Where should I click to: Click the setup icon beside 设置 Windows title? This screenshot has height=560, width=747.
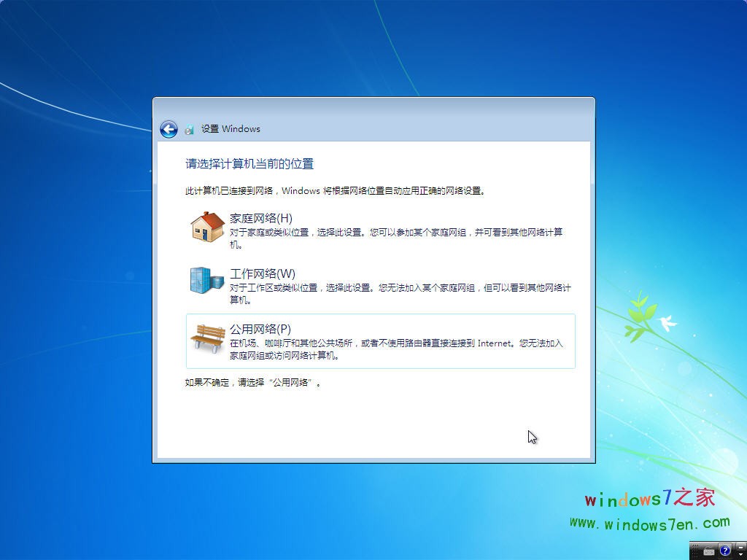189,129
